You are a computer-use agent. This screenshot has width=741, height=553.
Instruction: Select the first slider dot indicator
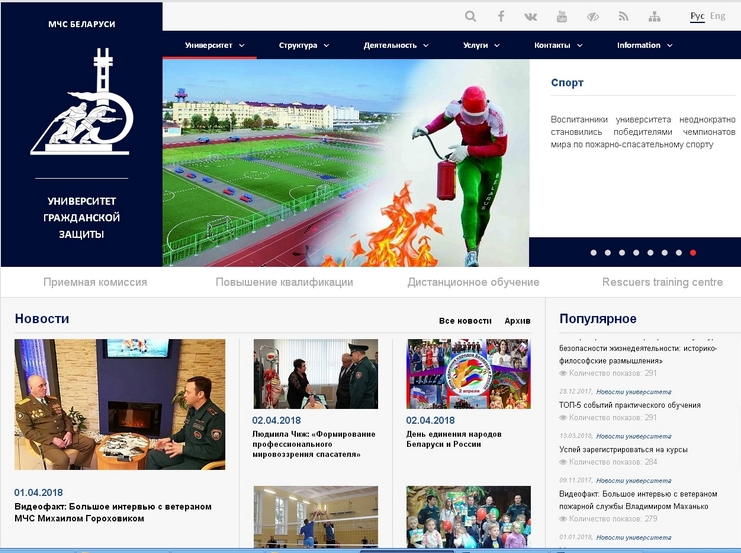(593, 253)
